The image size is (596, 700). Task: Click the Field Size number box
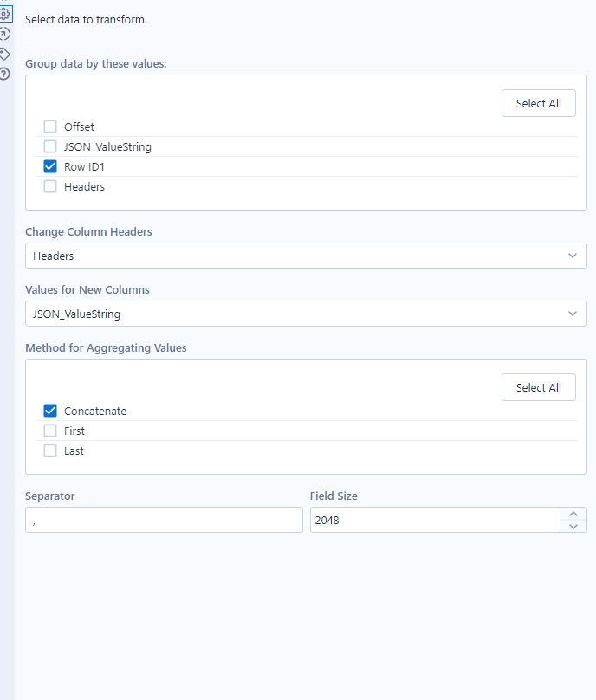click(x=435, y=520)
